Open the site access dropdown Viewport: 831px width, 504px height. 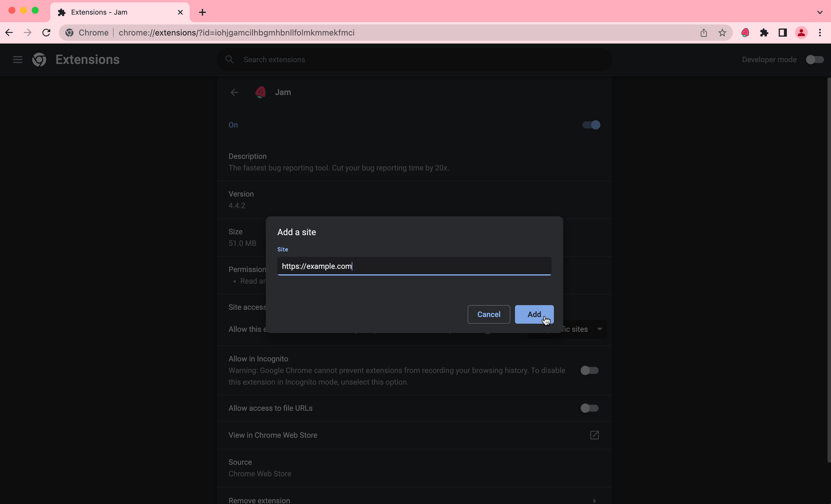click(x=599, y=329)
